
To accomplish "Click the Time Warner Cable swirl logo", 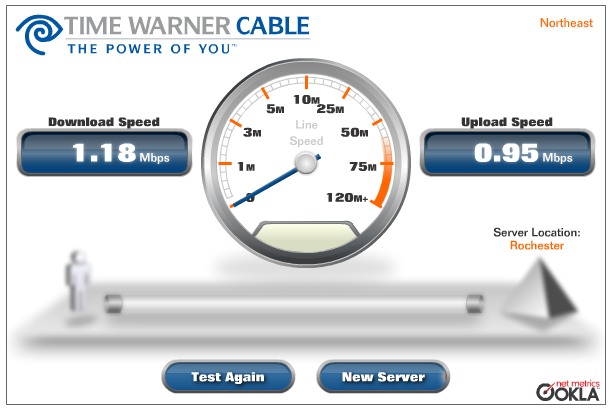I will [x=38, y=33].
